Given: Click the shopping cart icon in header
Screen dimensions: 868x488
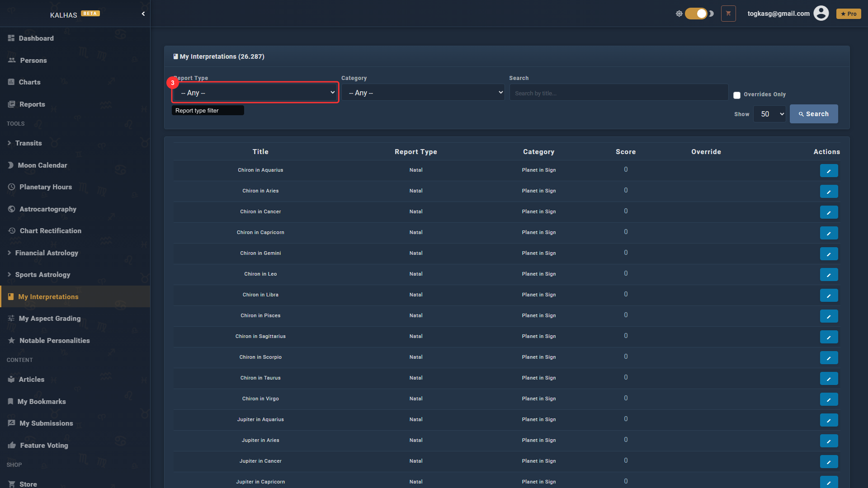Looking at the screenshot, I should [x=728, y=14].
